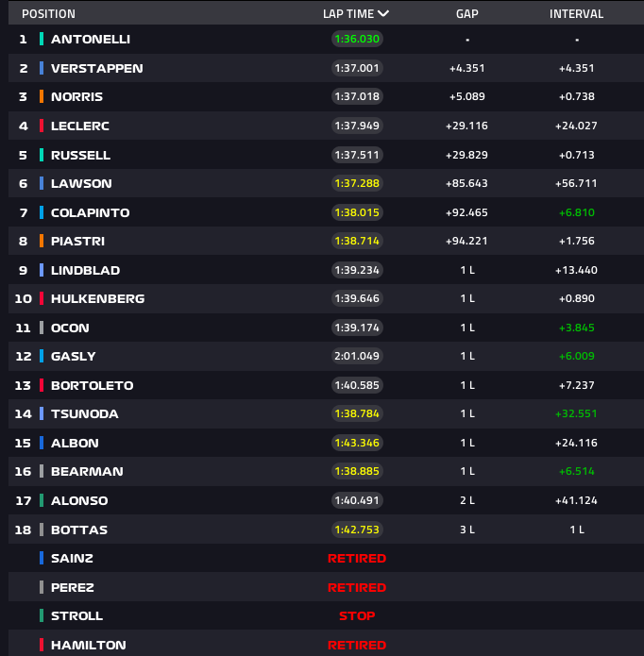Select the GAP column header
The width and height of the screenshot is (644, 656).
tap(467, 14)
